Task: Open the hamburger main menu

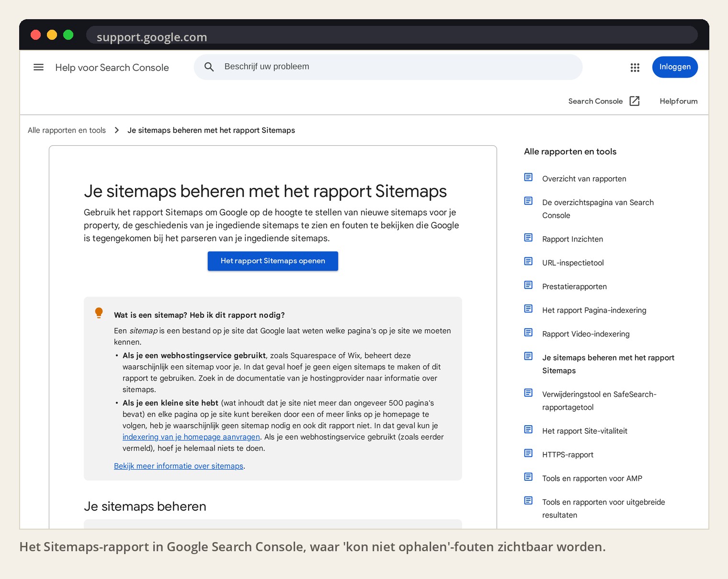Action: [38, 67]
